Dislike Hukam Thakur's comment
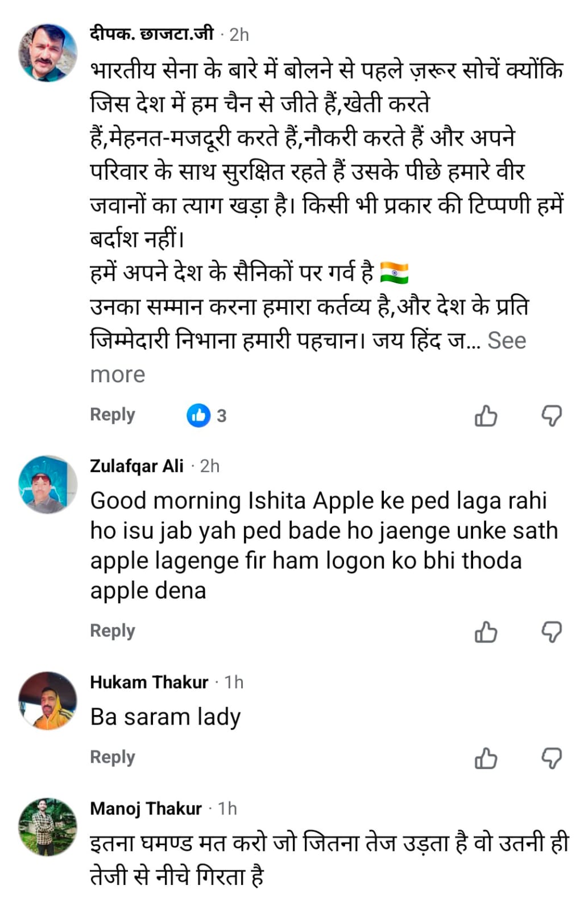This screenshot has height=910, width=588. click(x=551, y=758)
